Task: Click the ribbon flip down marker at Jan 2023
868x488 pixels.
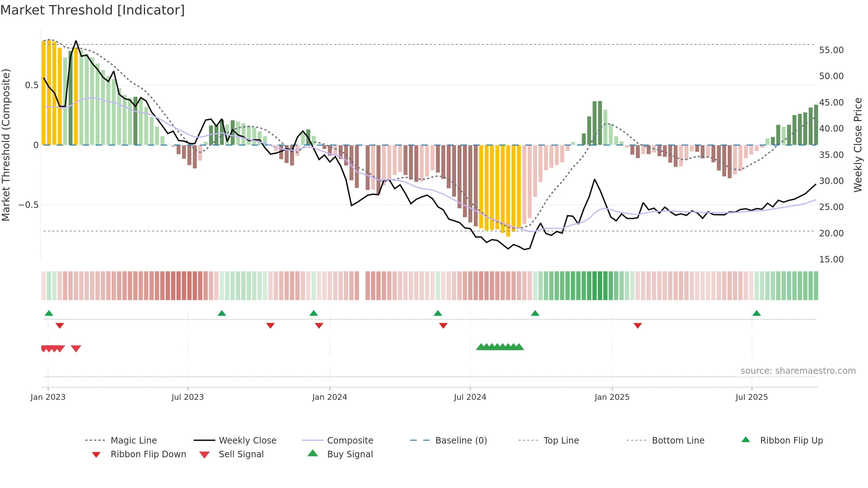Action: pyautogui.click(x=60, y=326)
